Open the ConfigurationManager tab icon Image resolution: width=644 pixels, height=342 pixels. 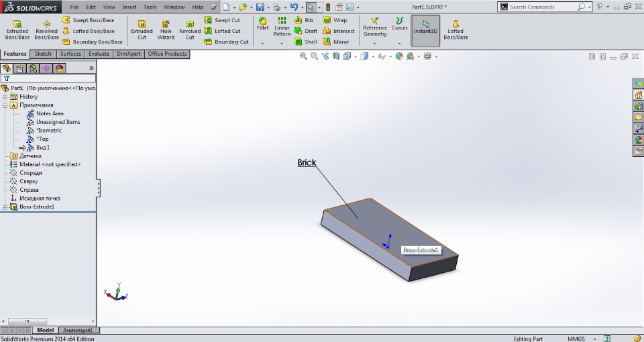(33, 68)
